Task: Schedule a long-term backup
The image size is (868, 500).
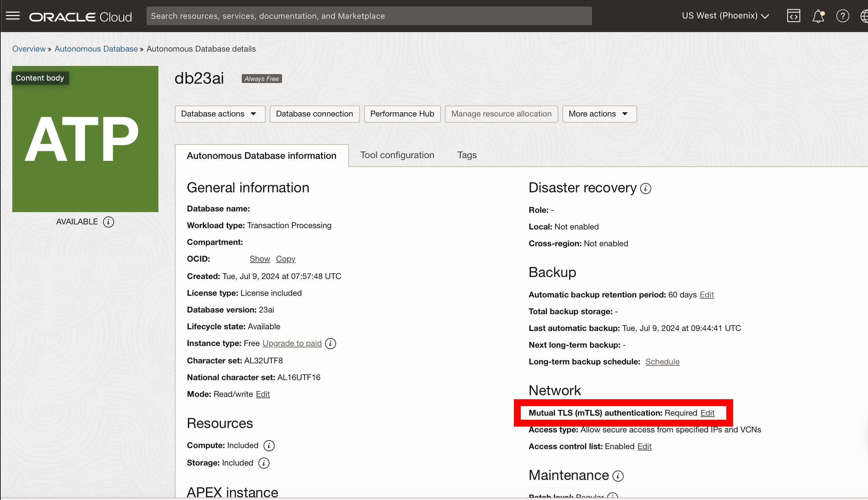Action: pos(662,362)
